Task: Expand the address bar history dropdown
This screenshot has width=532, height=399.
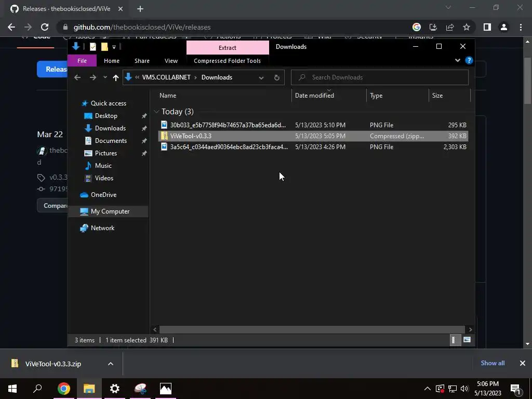Action: pos(261,78)
